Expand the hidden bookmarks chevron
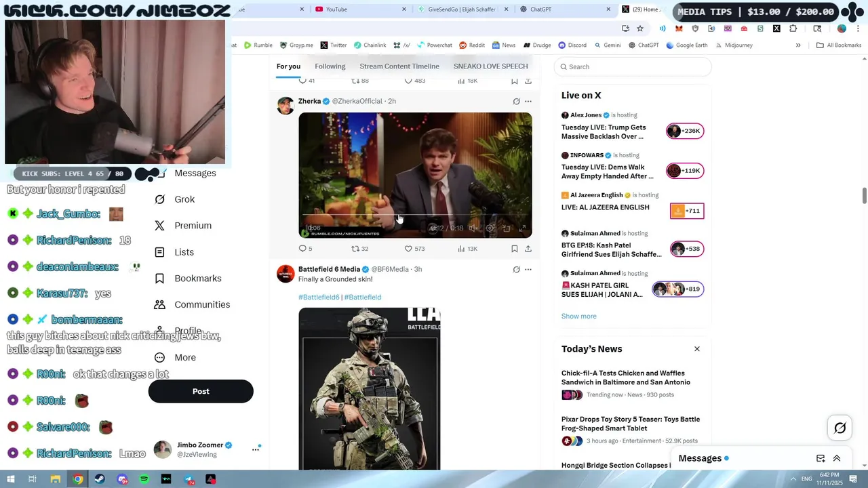This screenshot has width=868, height=488. pos(798,45)
